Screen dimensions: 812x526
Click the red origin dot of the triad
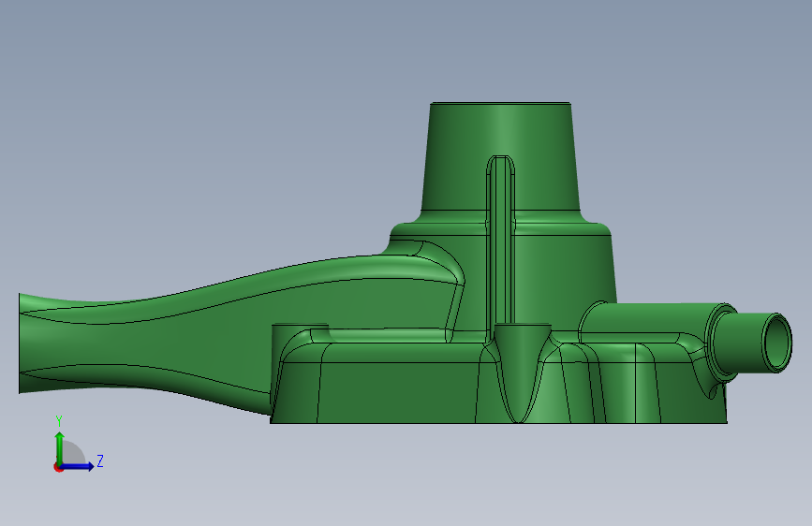58,467
